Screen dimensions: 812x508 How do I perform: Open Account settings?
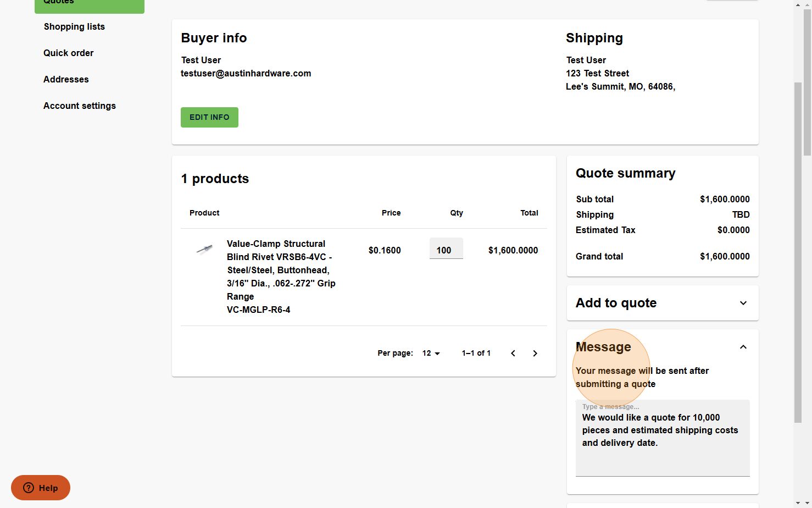point(80,106)
